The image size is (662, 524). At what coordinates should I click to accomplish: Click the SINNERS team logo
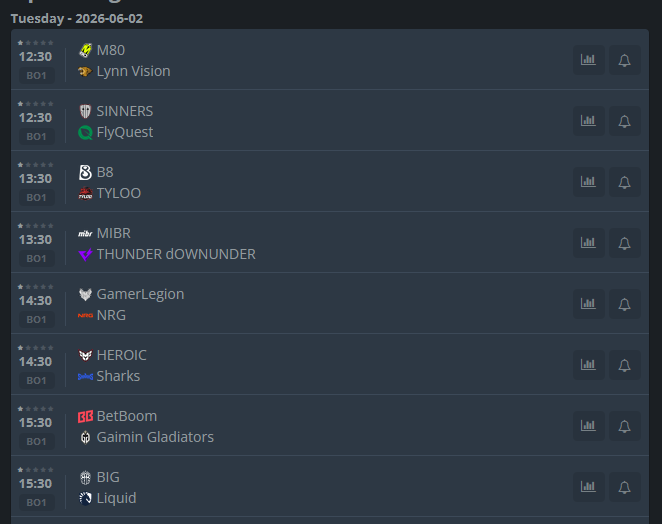85,111
